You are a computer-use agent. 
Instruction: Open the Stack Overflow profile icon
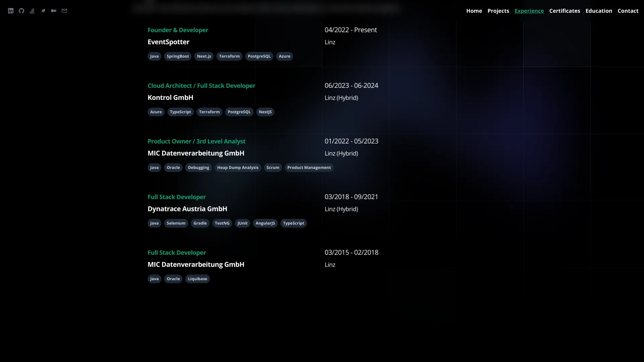pos(32,11)
